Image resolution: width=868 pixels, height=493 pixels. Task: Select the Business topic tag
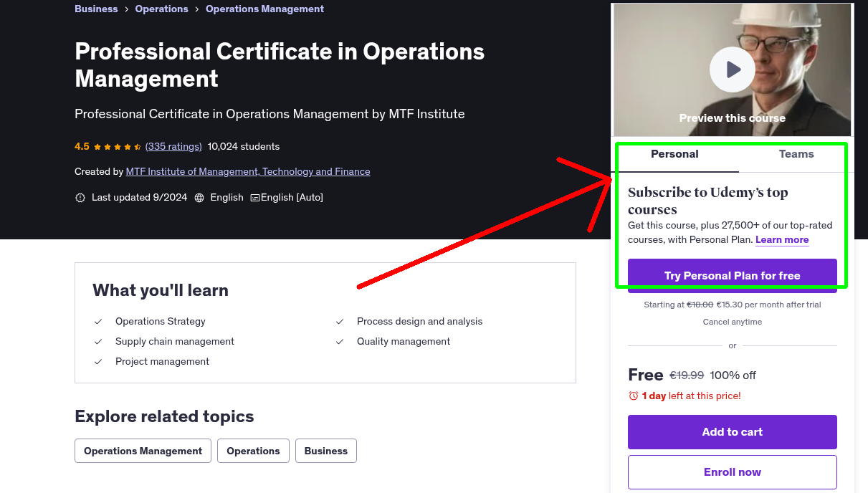coord(326,451)
